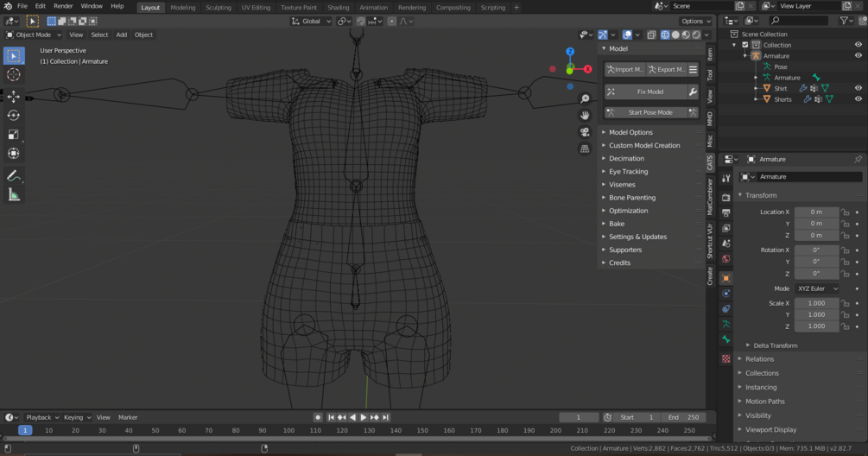Click the End frame field
Screen dimensions: 868x456
point(685,417)
